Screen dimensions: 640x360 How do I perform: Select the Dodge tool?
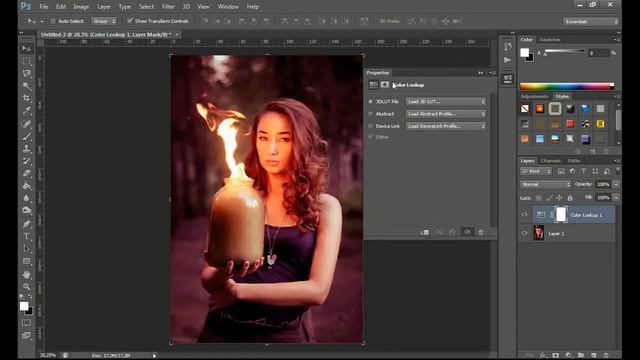pos(27,210)
